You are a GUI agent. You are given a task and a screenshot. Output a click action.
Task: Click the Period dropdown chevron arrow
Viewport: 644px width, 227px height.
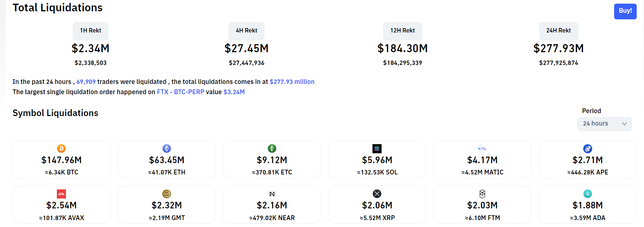click(x=624, y=124)
